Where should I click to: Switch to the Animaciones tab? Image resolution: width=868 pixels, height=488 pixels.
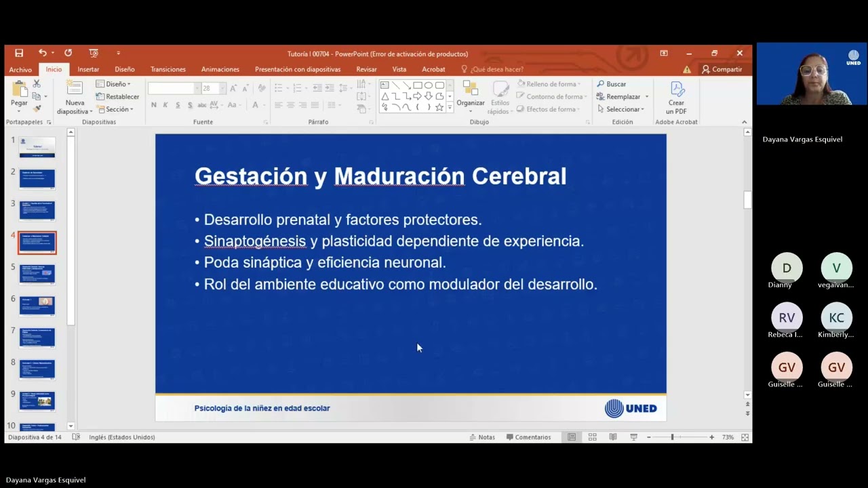[220, 69]
